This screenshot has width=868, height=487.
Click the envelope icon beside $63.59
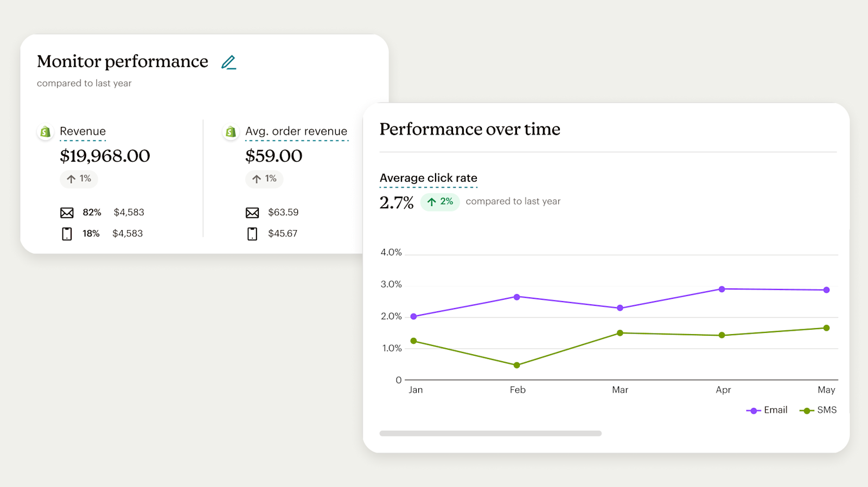tap(252, 213)
